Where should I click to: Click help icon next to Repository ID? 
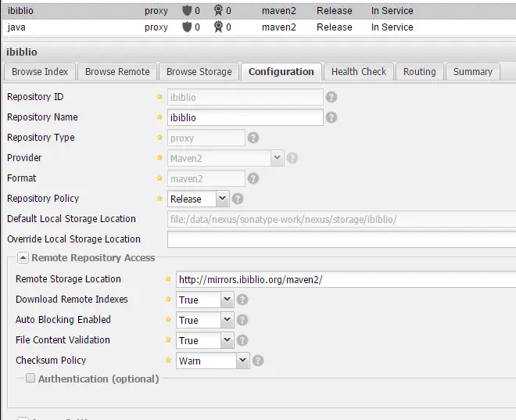[331, 97]
